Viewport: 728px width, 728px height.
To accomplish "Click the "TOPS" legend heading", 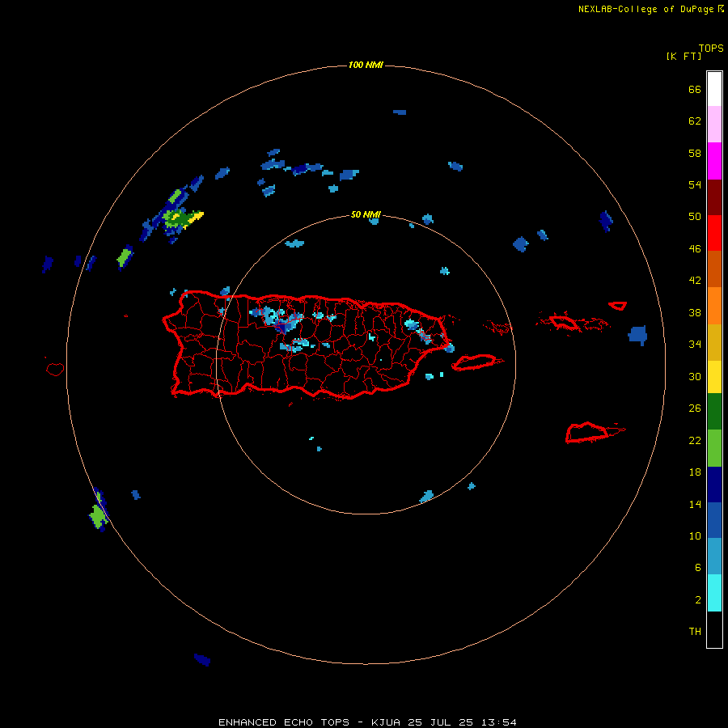I will pos(711,48).
